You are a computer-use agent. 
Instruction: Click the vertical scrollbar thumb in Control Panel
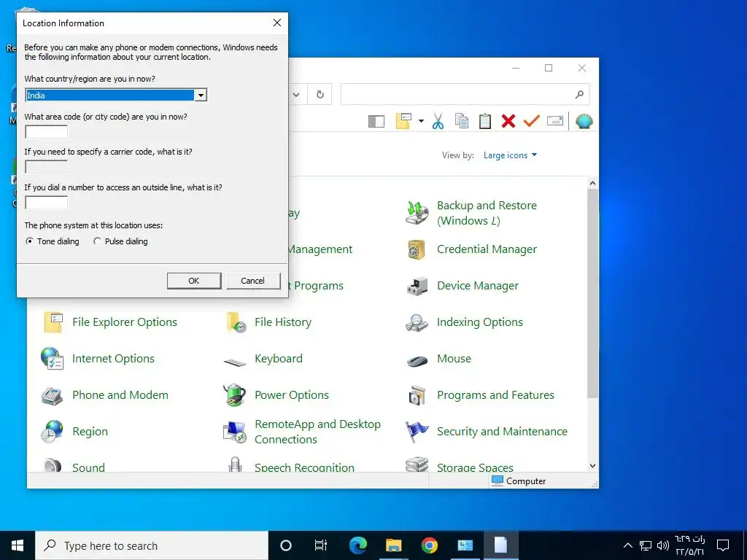(x=592, y=293)
